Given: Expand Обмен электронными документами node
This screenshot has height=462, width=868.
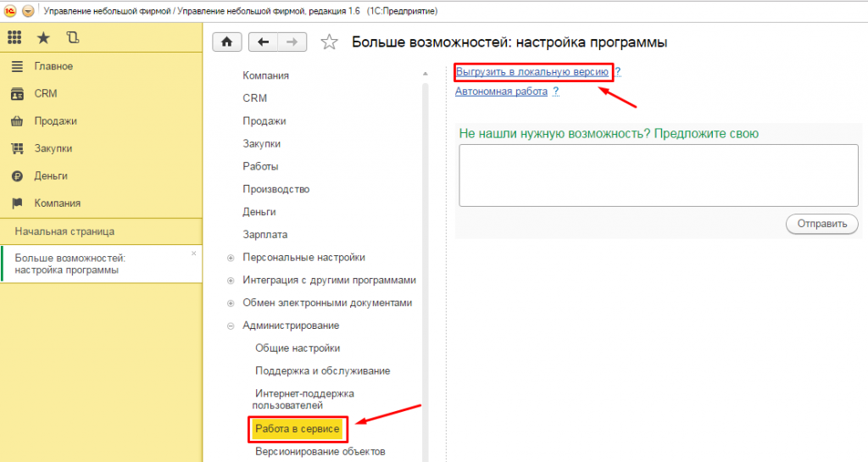Looking at the screenshot, I should [231, 303].
